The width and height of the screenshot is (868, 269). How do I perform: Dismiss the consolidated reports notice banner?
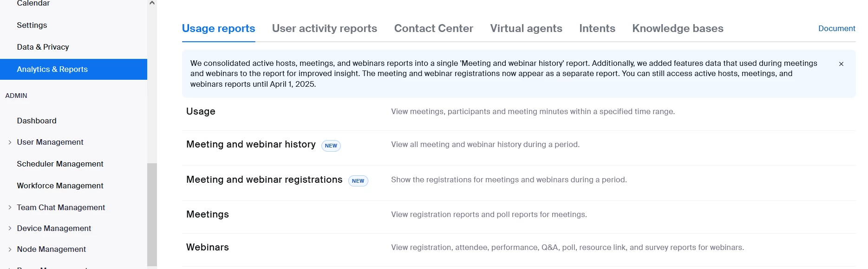[841, 64]
